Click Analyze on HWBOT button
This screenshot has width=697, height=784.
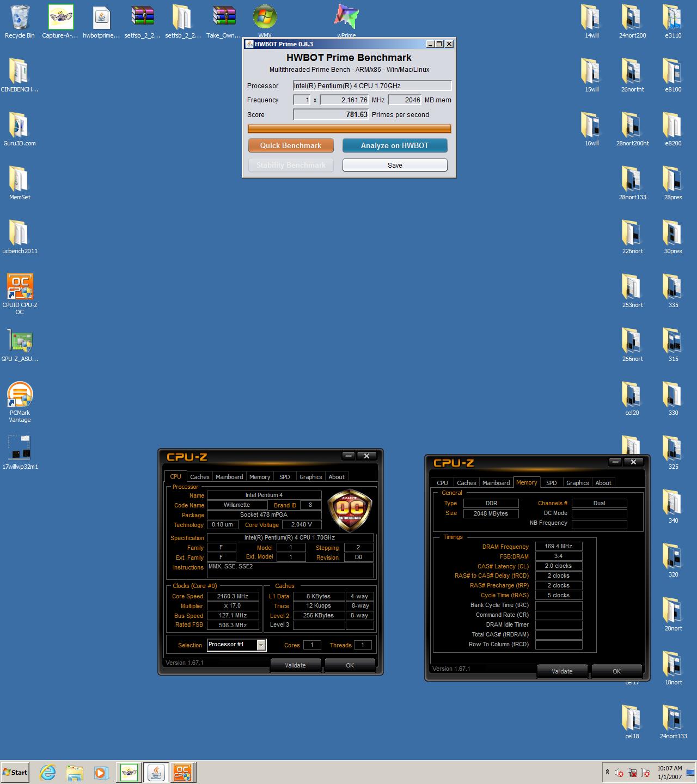(x=395, y=145)
